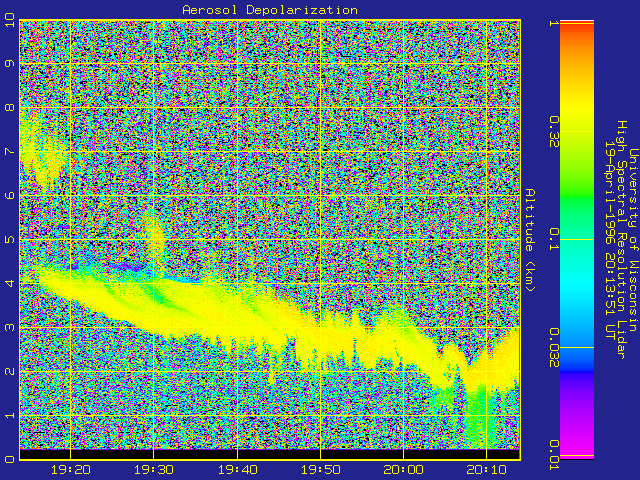
Task: Click the colorbar top value 1
Action: pos(554,23)
